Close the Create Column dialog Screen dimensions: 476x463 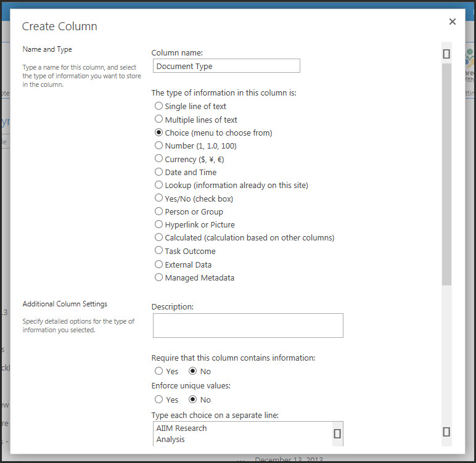[453, 22]
